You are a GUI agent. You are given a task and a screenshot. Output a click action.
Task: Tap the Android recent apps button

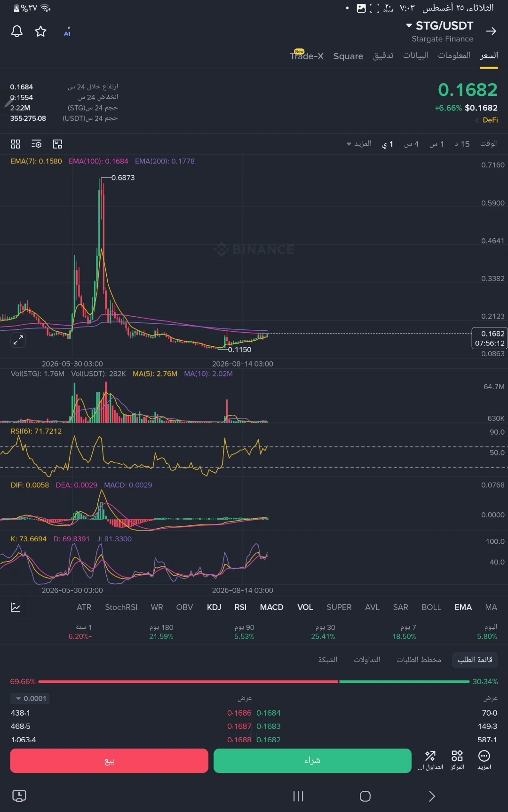coord(298,796)
